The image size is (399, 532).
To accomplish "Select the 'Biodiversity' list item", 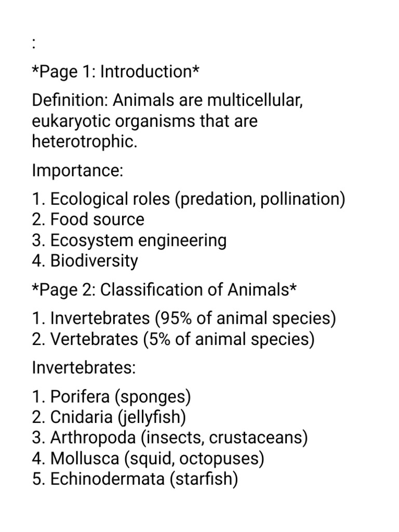I will 85,261.
